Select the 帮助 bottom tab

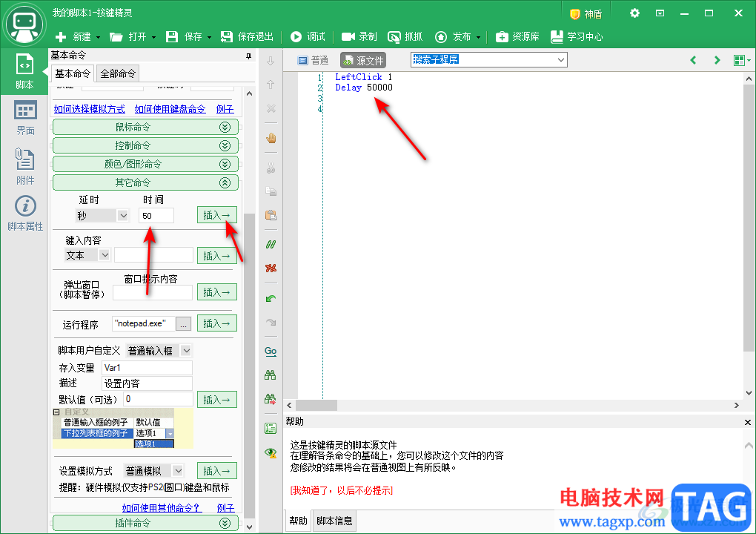tap(298, 521)
